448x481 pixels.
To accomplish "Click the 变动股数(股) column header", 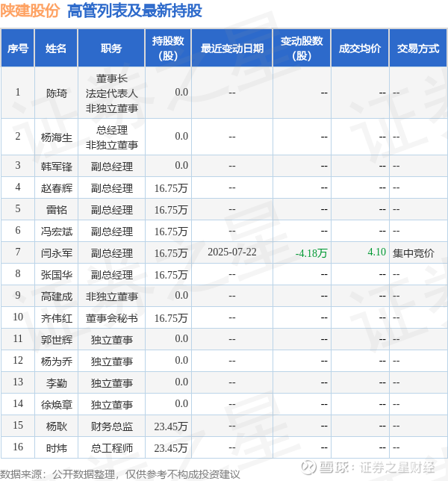I will 302,48.
